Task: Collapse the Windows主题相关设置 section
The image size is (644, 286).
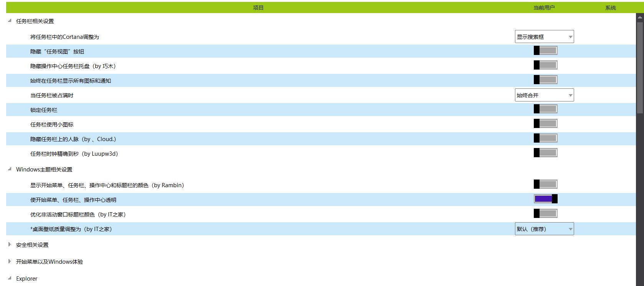Action: (10, 169)
